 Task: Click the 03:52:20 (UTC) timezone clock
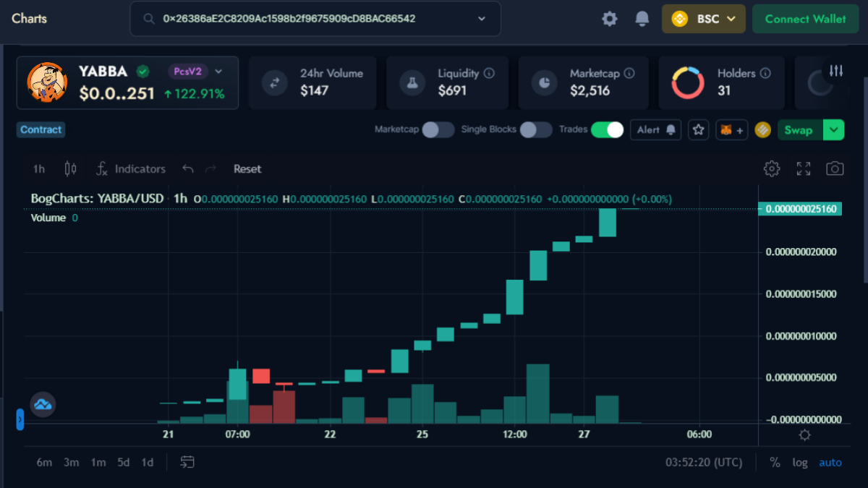click(x=704, y=462)
